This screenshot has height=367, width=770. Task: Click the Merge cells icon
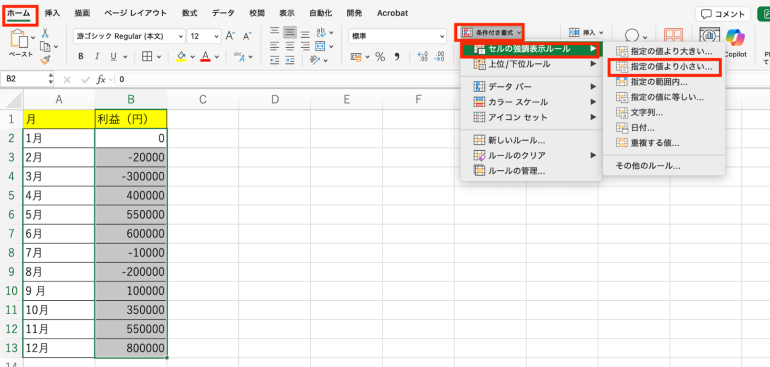coord(321,46)
